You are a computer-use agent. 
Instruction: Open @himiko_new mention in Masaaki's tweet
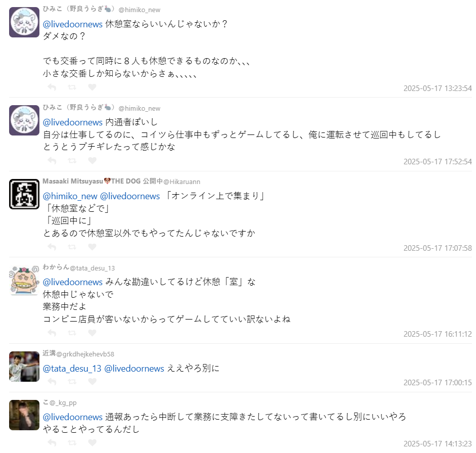70,196
